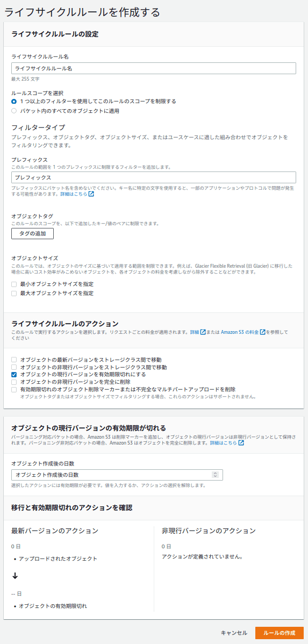Screen dimensions: 308x644
Task: Select apply to all objects in bucket radio
Action: 14,111
